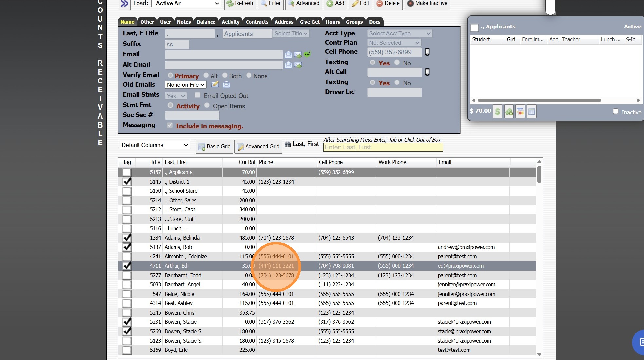Screen dimensions: 644x360
Task: Check the Inactive checkbox
Action: coord(616,112)
